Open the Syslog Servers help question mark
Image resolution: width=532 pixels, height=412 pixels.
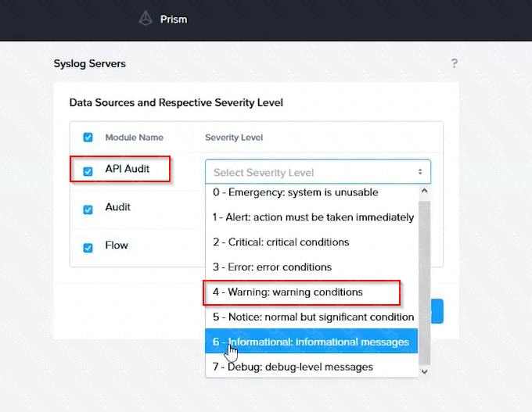click(x=455, y=63)
